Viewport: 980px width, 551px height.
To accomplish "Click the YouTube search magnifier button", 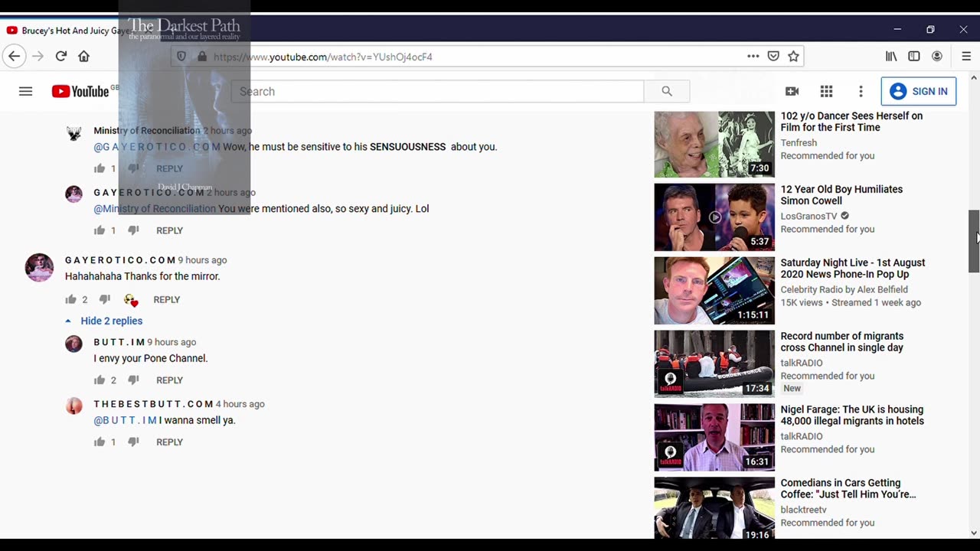I will [667, 91].
